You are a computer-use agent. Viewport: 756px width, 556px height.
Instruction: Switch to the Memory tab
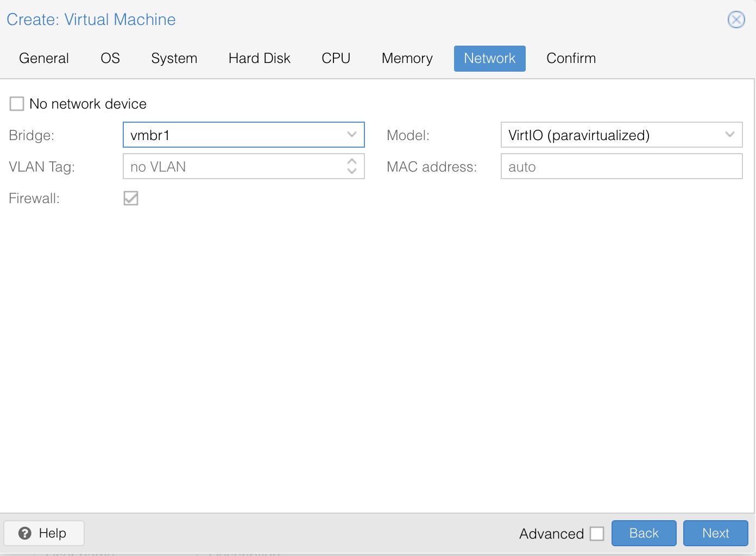click(x=407, y=59)
